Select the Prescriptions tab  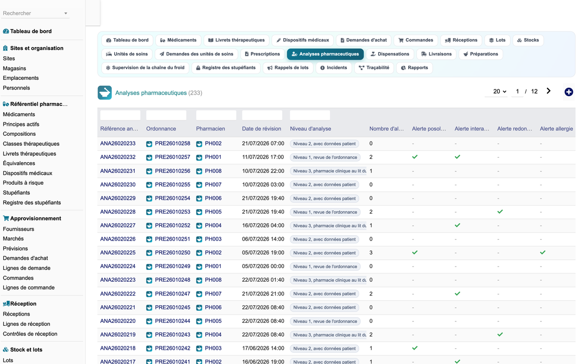tap(262, 54)
